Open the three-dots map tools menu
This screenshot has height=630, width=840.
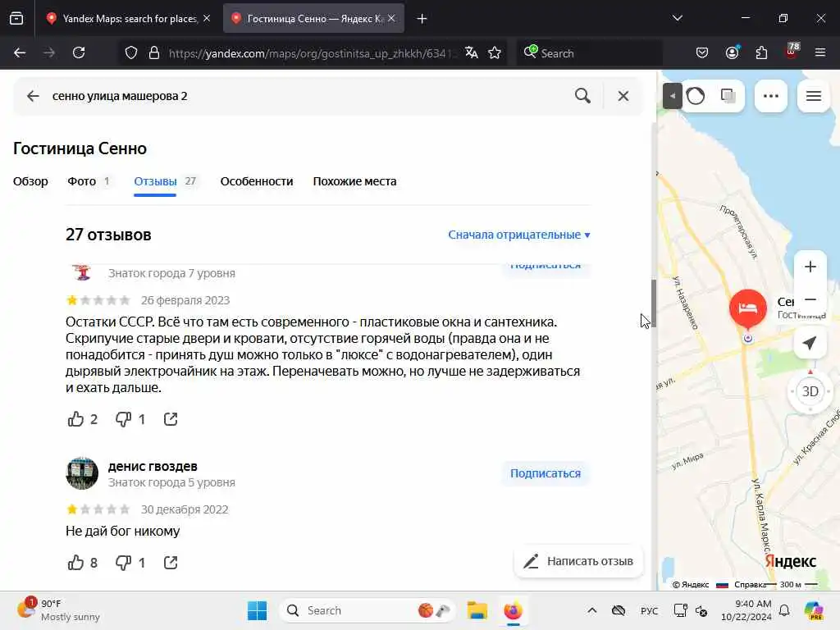771,96
